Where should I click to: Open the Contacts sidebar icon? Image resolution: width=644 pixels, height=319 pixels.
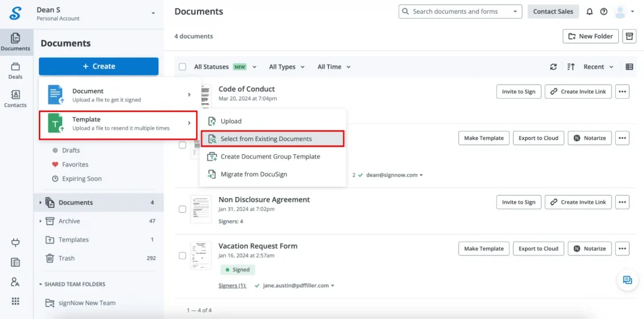tap(15, 99)
